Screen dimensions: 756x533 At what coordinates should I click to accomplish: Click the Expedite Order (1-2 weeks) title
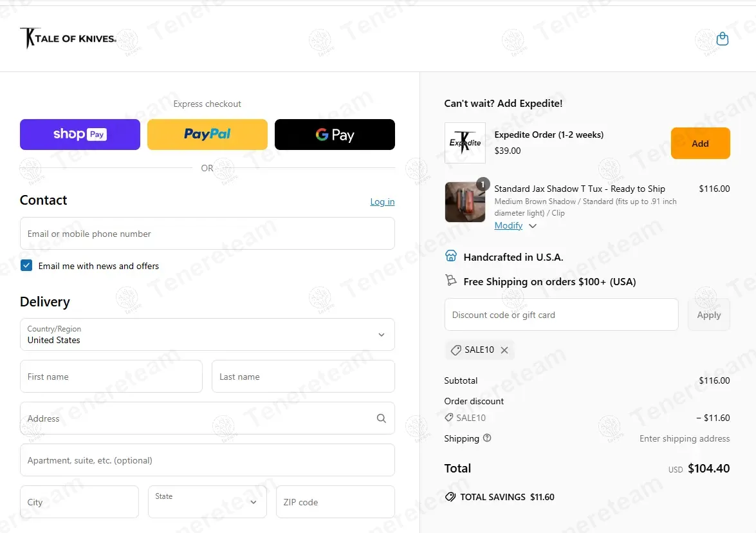coord(549,135)
